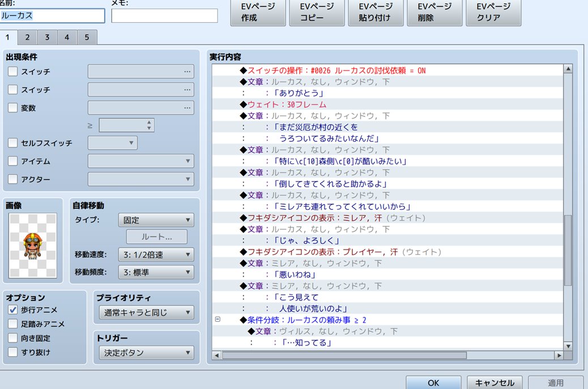Enable the second スイッチ condition checkbox
The width and height of the screenshot is (588, 389).
13,90
